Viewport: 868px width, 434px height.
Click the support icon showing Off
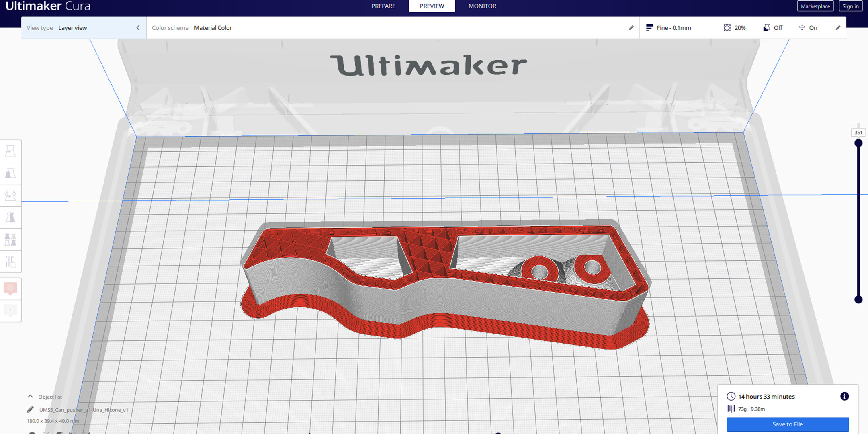point(766,27)
